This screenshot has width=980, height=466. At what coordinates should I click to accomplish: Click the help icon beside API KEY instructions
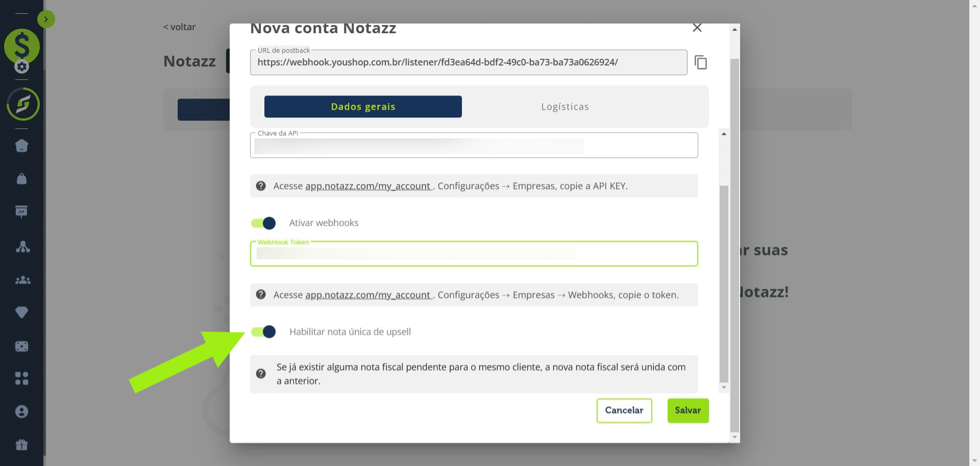point(261,186)
